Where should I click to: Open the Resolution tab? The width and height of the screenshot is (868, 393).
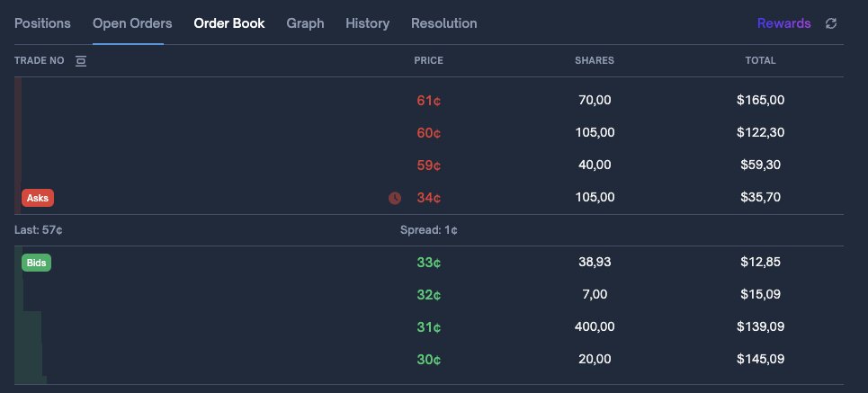(443, 23)
